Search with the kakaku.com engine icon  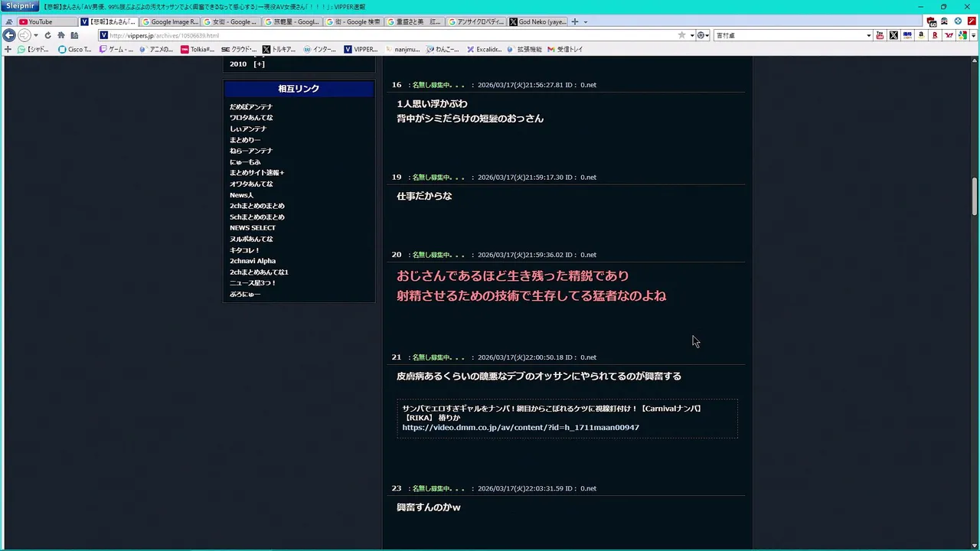907,35
